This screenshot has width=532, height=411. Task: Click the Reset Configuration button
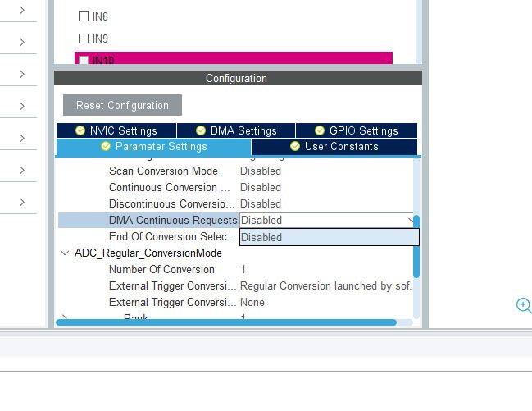coord(122,105)
